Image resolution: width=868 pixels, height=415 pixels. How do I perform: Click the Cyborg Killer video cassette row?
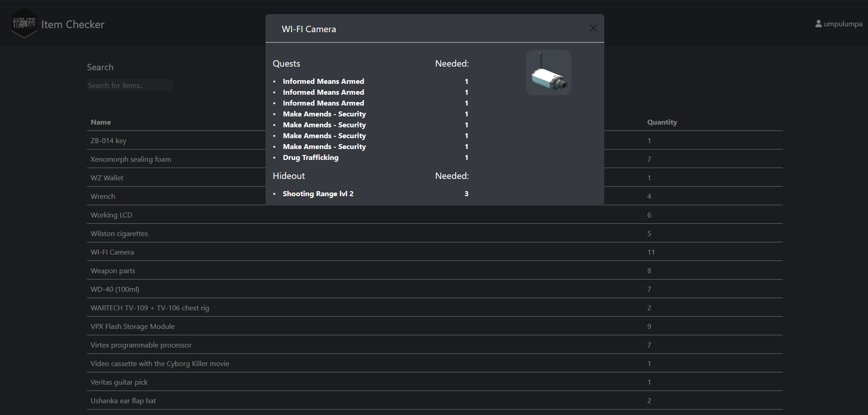(159, 364)
